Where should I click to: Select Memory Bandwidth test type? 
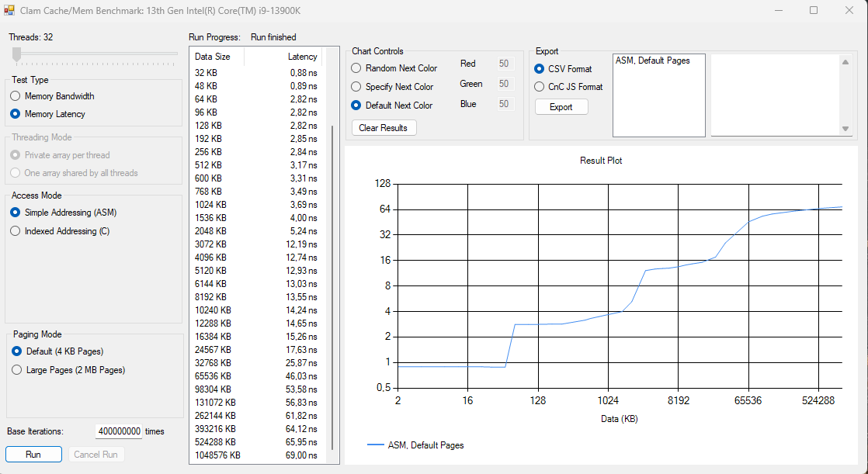click(x=53, y=96)
